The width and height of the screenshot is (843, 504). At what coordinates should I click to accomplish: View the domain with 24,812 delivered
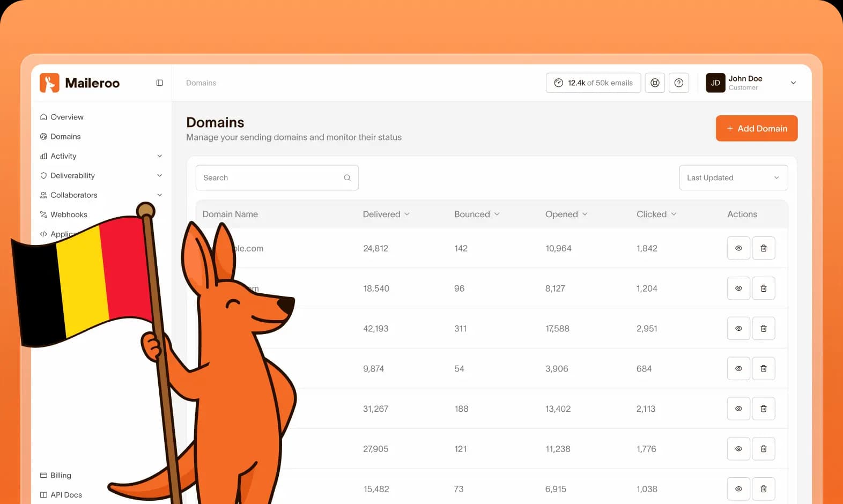738,248
